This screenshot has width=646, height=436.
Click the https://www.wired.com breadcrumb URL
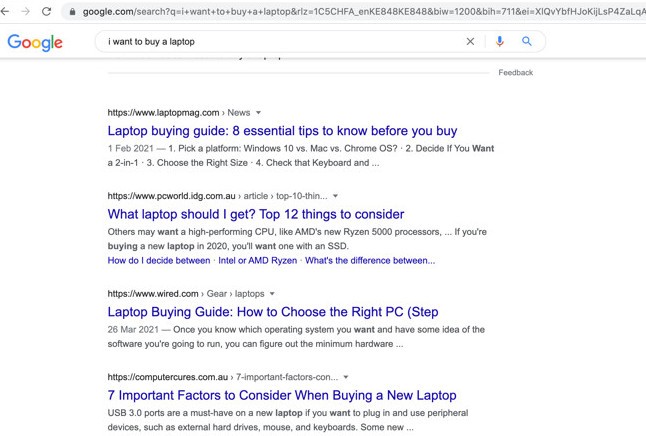pyautogui.click(x=153, y=294)
